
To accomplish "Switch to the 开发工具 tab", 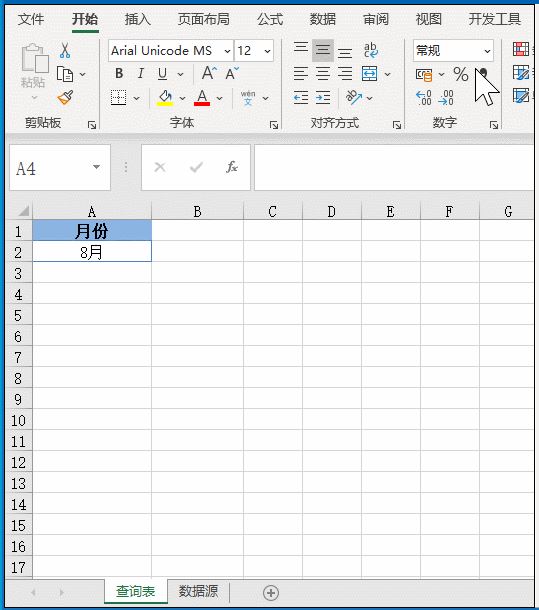I will [495, 19].
